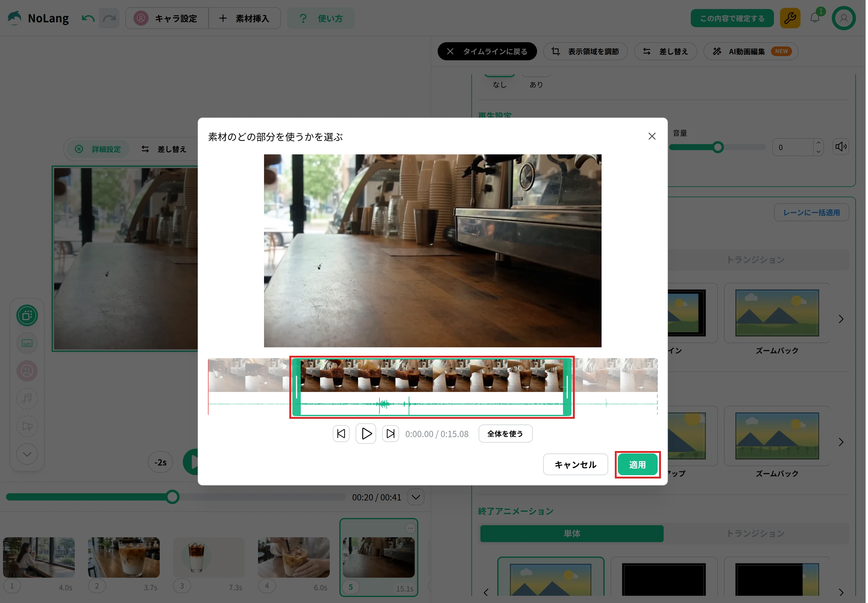Click タイムラインに戻る button
The image size is (868, 603).
tap(487, 51)
